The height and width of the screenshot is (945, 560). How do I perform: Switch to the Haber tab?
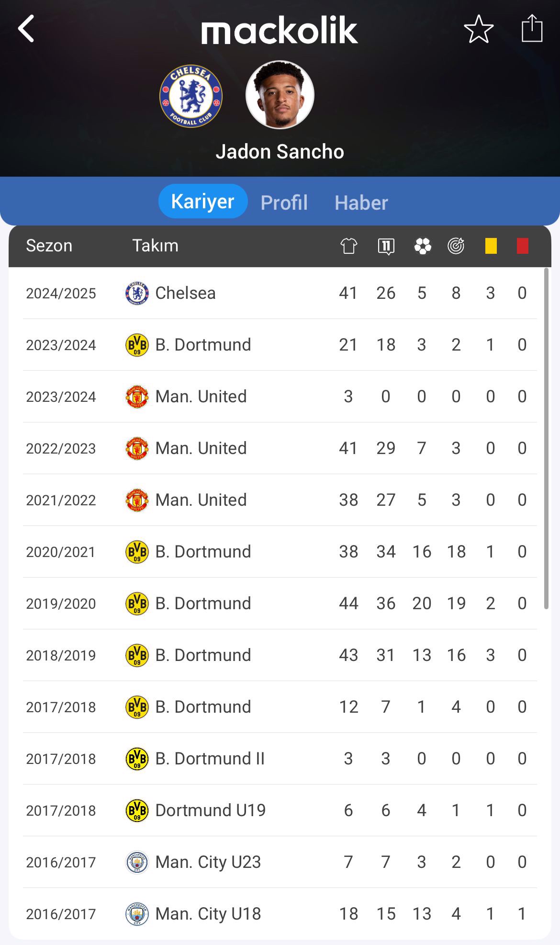(x=361, y=203)
